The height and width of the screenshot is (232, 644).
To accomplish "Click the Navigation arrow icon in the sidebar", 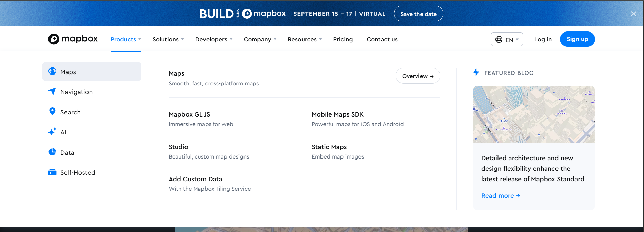I will click(52, 91).
